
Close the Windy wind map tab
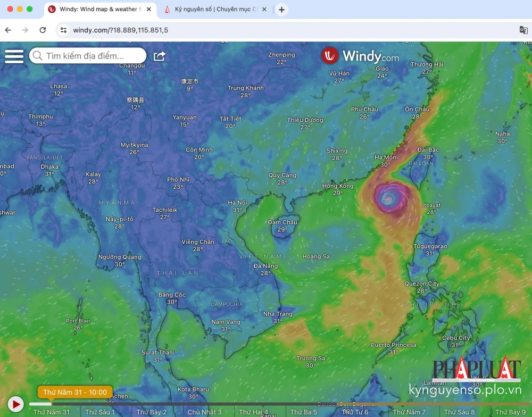149,10
